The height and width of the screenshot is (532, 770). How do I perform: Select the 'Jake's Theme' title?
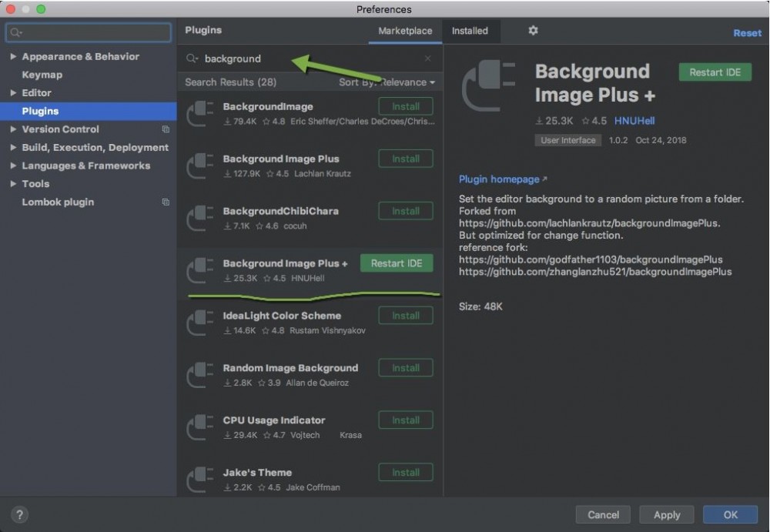tap(257, 473)
